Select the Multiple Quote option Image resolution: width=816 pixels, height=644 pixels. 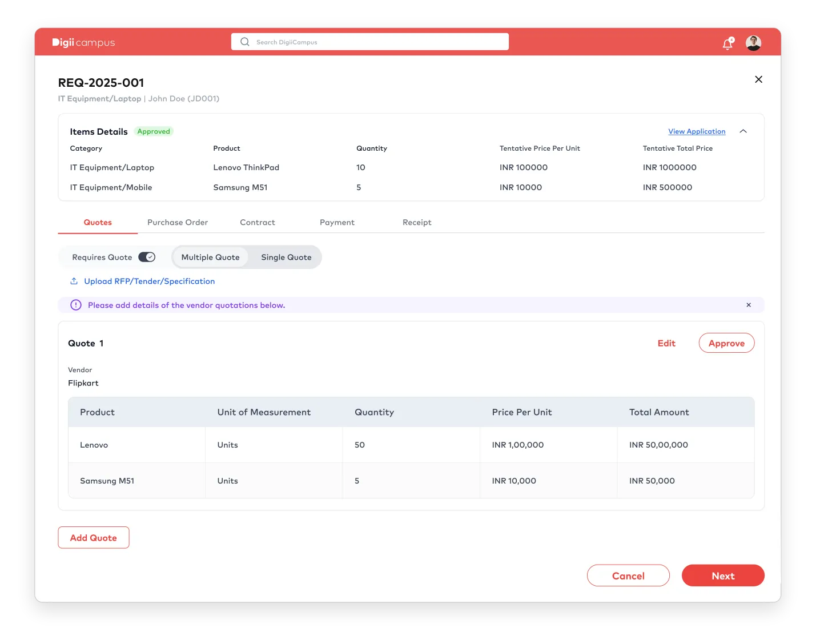pos(210,257)
